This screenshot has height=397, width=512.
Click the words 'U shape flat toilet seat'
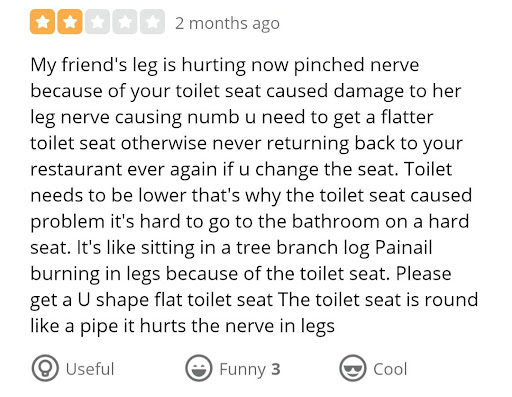coord(175,300)
